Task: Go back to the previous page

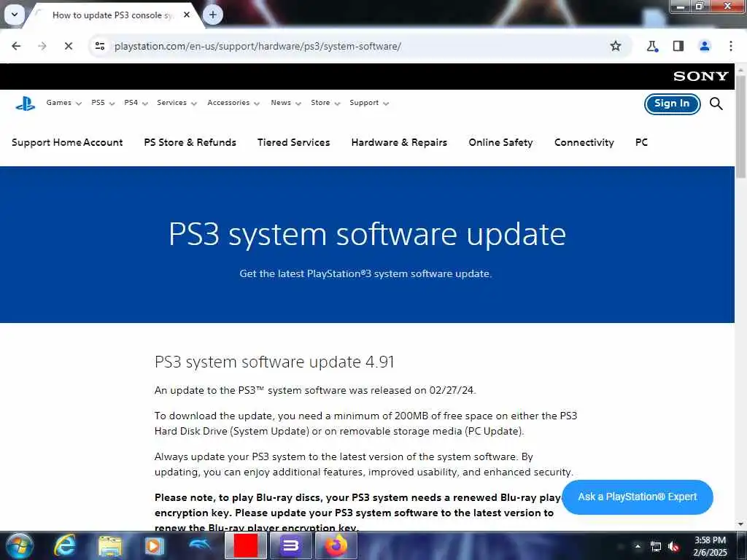Action: [x=16, y=46]
